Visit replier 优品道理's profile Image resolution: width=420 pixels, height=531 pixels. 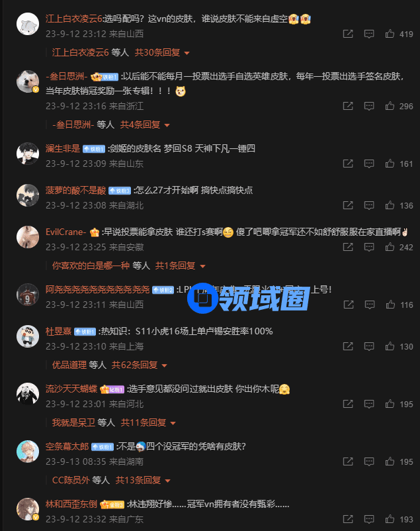click(x=69, y=365)
